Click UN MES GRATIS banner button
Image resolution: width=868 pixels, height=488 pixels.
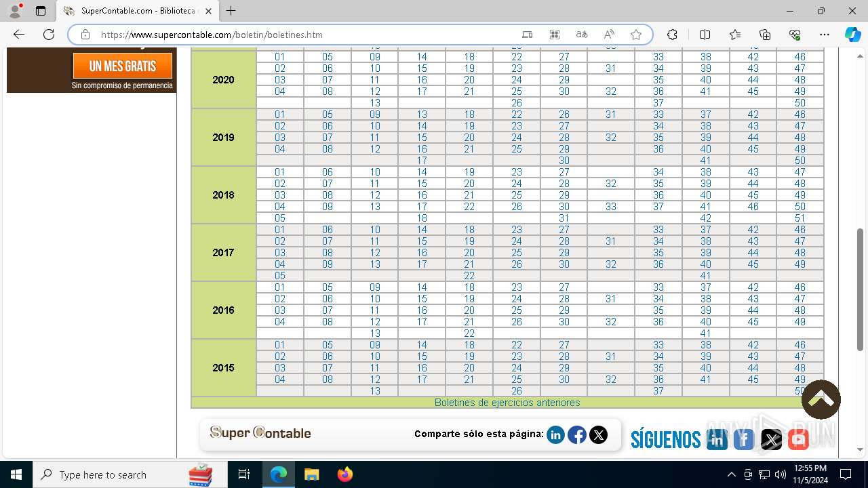[x=123, y=66]
